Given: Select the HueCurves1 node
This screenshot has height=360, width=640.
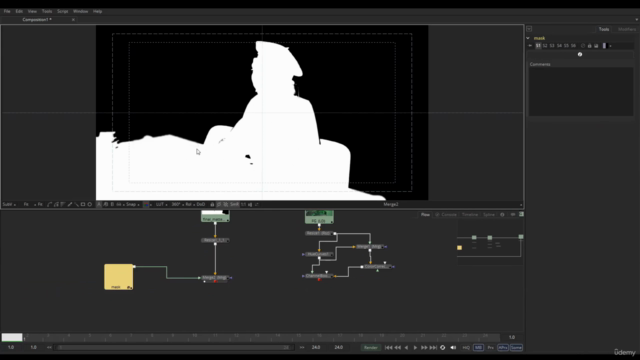Looking at the screenshot, I should [319, 254].
